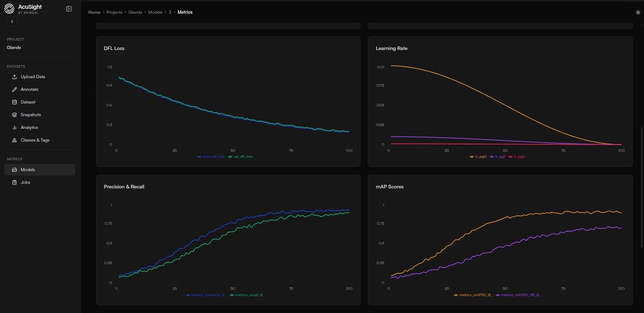Open Upload Data via its upload icon

click(x=14, y=77)
